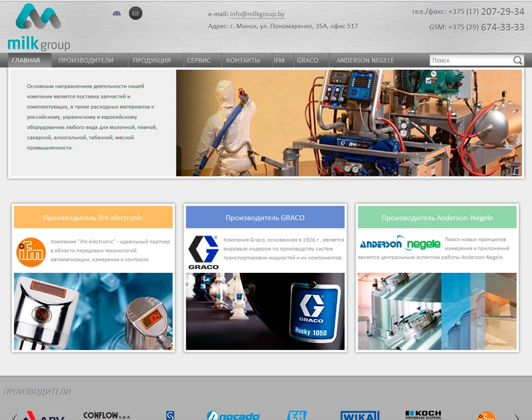This screenshot has height=420, width=532.
Task: Click the Производитель ifm electronic header
Action: [x=93, y=217]
